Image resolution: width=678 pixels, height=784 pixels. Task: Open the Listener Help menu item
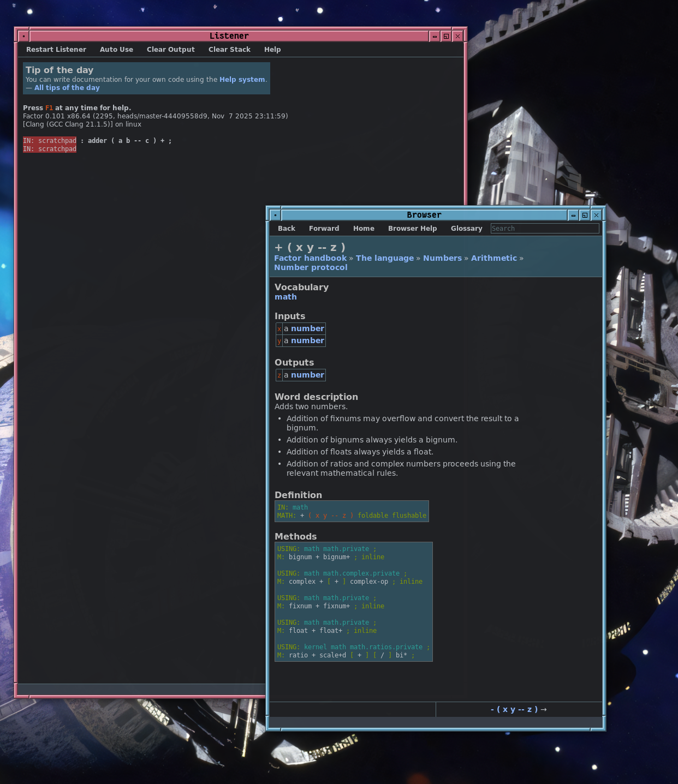coord(272,50)
